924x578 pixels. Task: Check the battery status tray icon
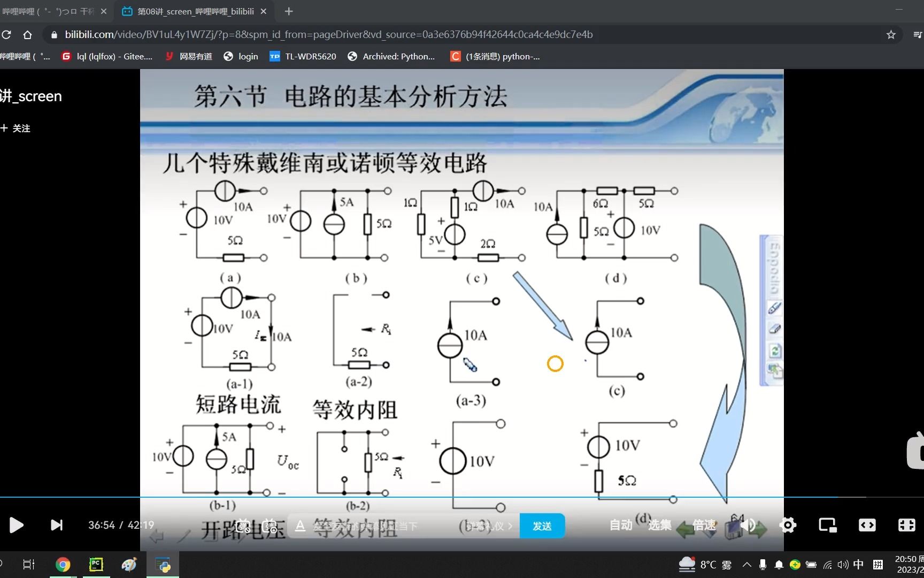[x=811, y=565]
